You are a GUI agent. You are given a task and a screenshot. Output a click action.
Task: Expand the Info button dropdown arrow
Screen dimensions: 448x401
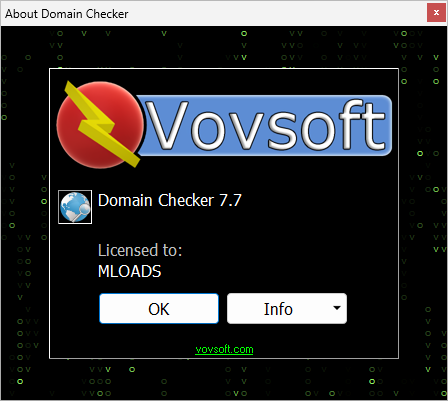point(337,308)
